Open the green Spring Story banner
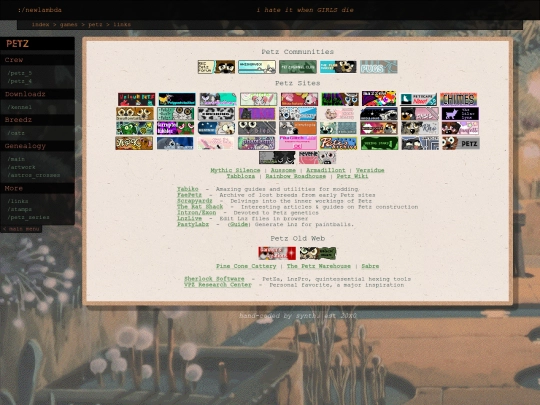 (x=380, y=143)
